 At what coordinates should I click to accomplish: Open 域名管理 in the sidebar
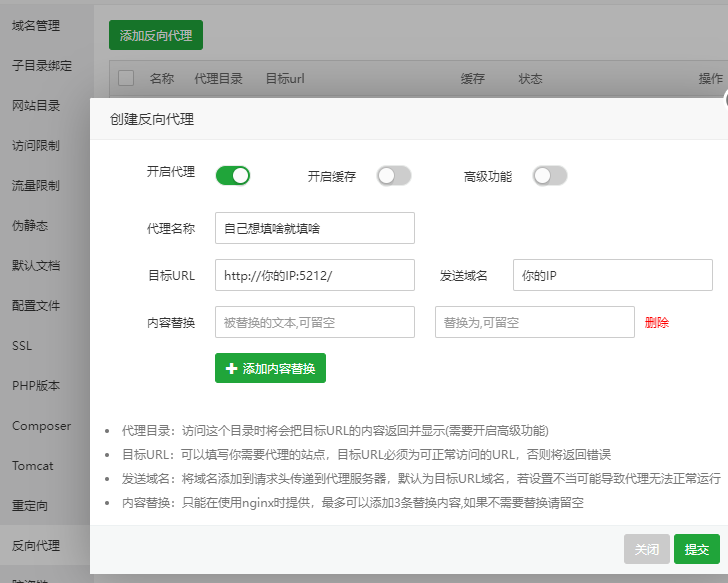[36, 26]
